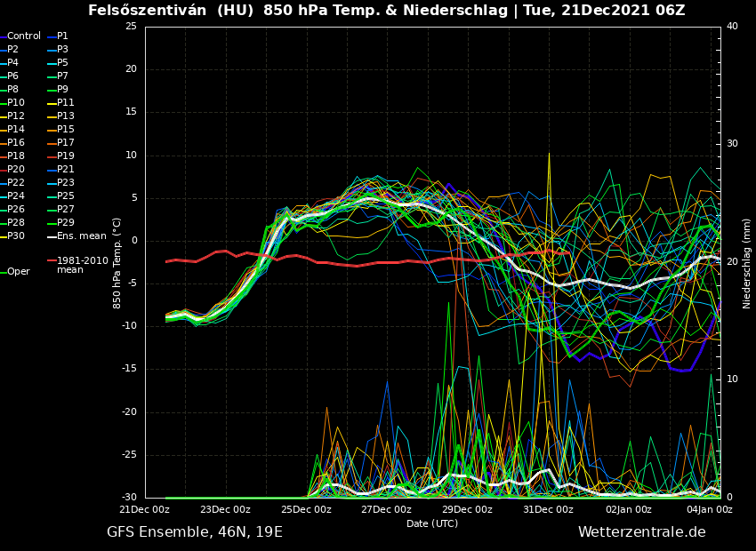The image size is (756, 551).
Task: Click the 1981-2010 mean legend label
Action: (82, 265)
